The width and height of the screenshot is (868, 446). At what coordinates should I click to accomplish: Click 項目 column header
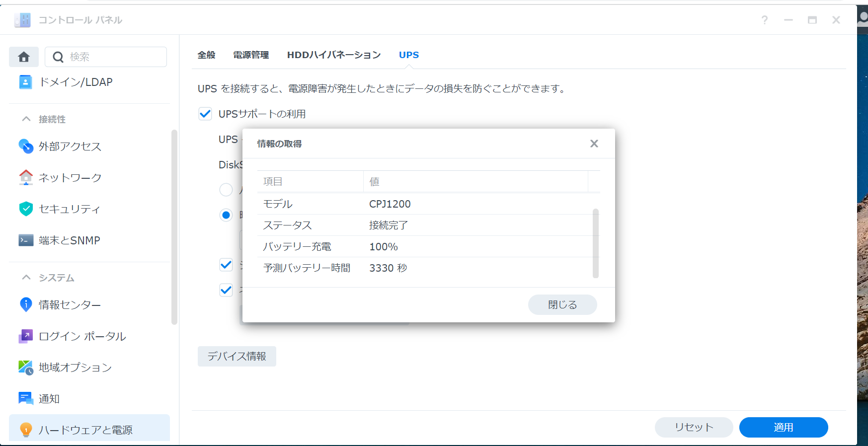pyautogui.click(x=310, y=181)
